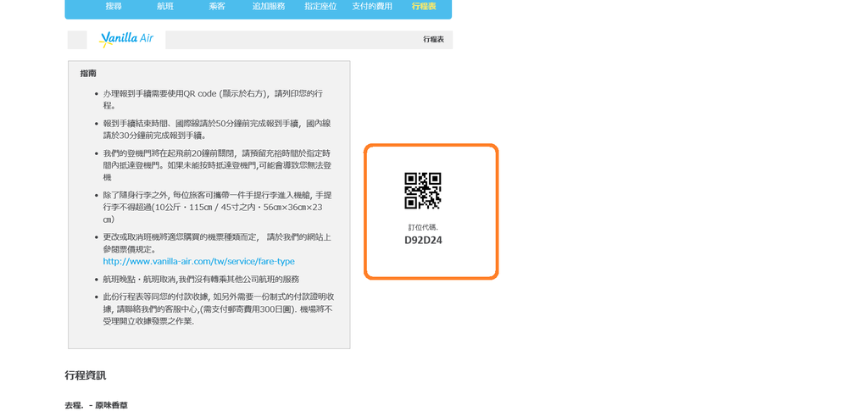Viewport: 868px width, 411px height.
Task: Open the 追加服務 step tab
Action: [x=269, y=7]
